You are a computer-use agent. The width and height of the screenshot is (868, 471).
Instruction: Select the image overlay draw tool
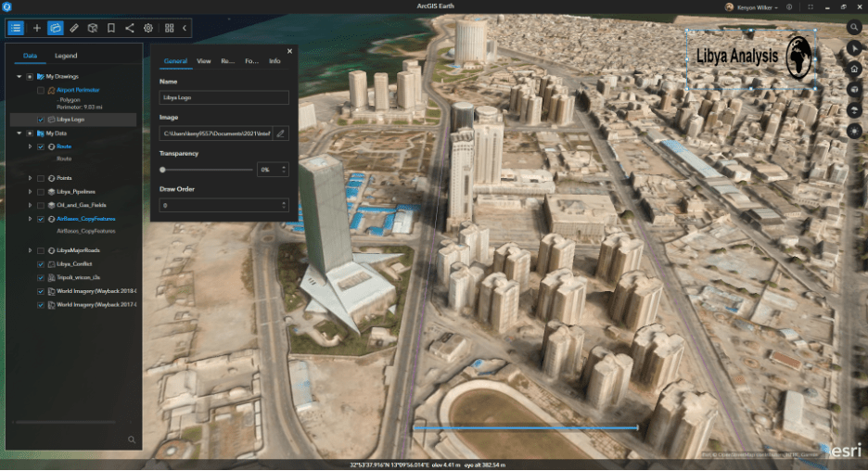tap(56, 28)
